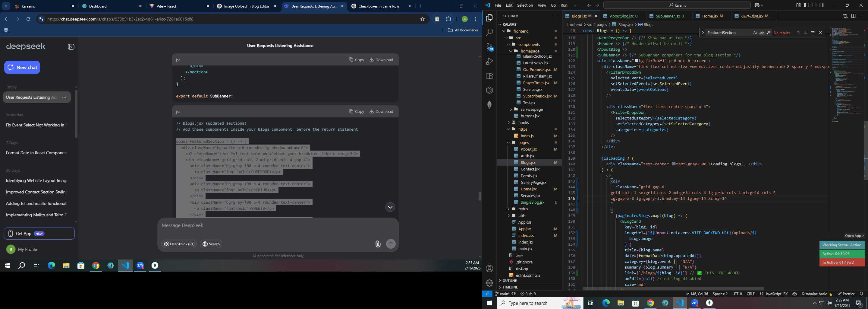The image size is (868, 309).
Task: Bookmark this page with star icon
Action: 422,19
